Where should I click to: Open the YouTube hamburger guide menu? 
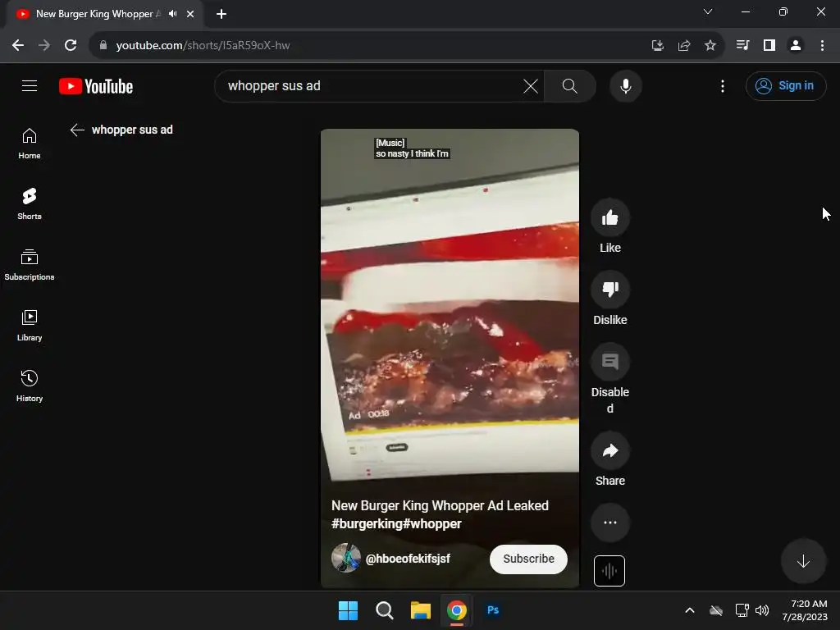[x=30, y=85]
